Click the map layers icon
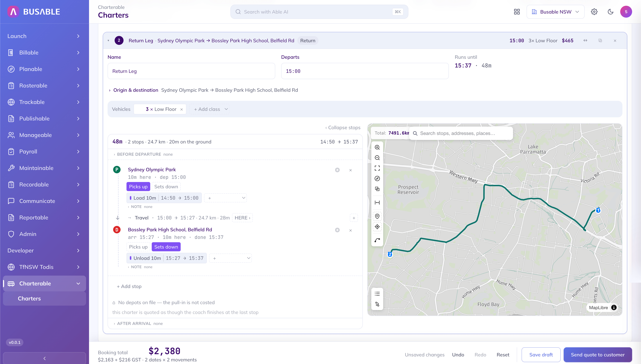Screen dimensions: 641x364 click(377, 189)
